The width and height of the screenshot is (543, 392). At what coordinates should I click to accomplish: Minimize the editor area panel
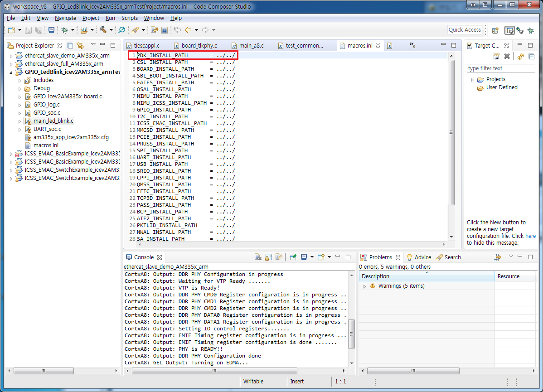point(443,45)
